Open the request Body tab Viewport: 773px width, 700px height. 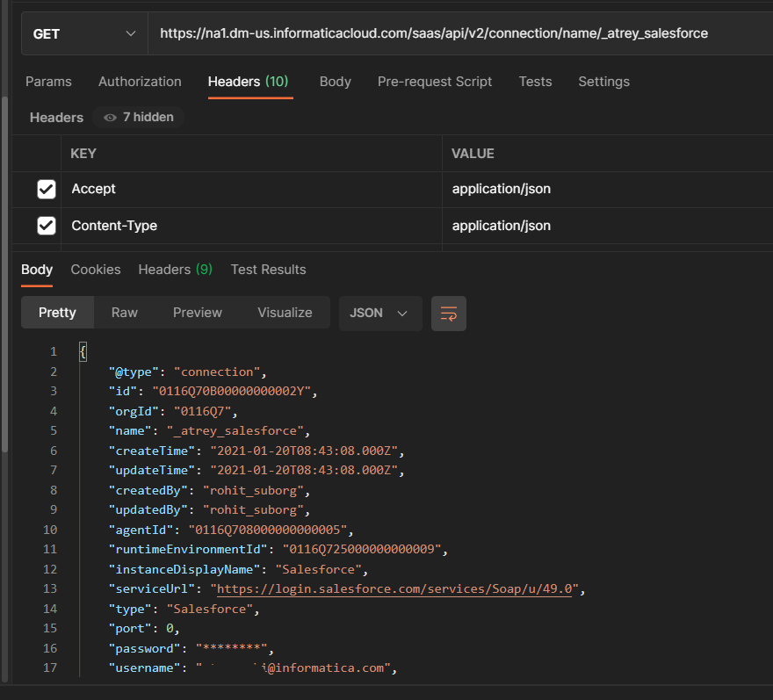pos(336,82)
